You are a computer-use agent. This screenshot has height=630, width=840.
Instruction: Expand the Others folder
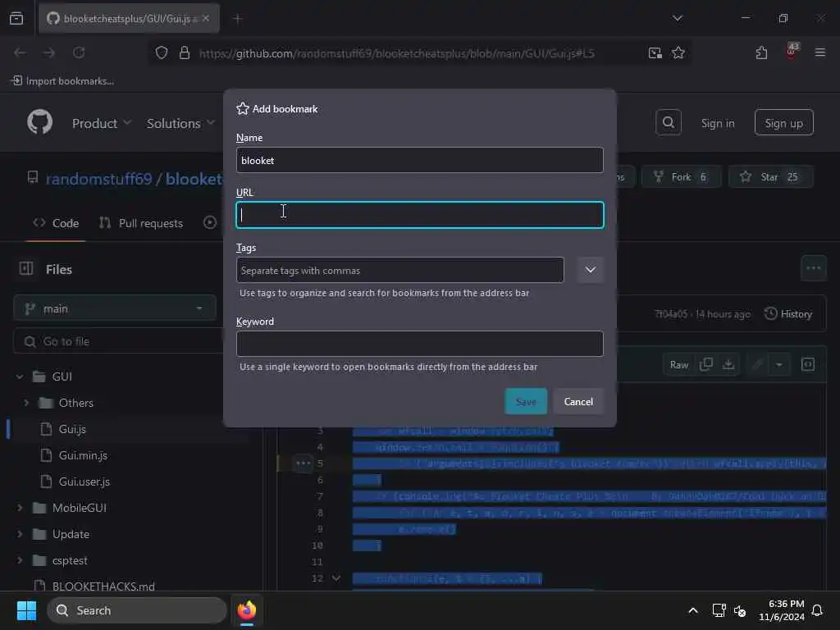click(26, 403)
